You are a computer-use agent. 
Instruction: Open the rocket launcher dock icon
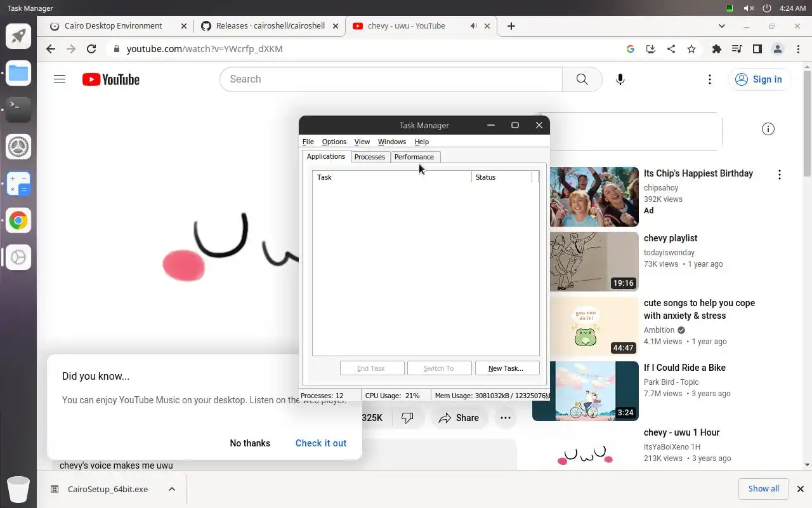[x=18, y=36]
